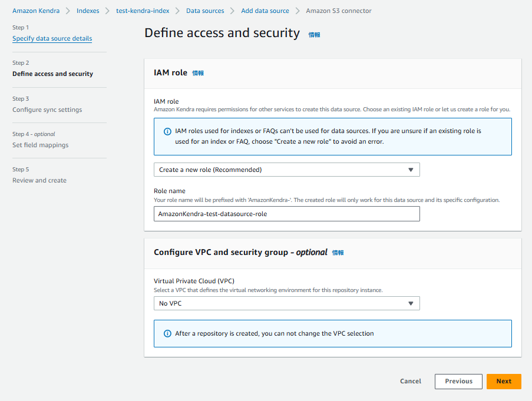Go back to Add data source breadcrumb
The height and width of the screenshot is (401, 532).
pos(265,11)
